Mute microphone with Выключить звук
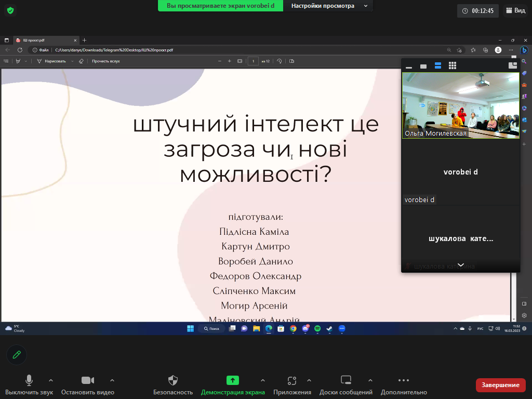The height and width of the screenshot is (399, 532). click(29, 385)
